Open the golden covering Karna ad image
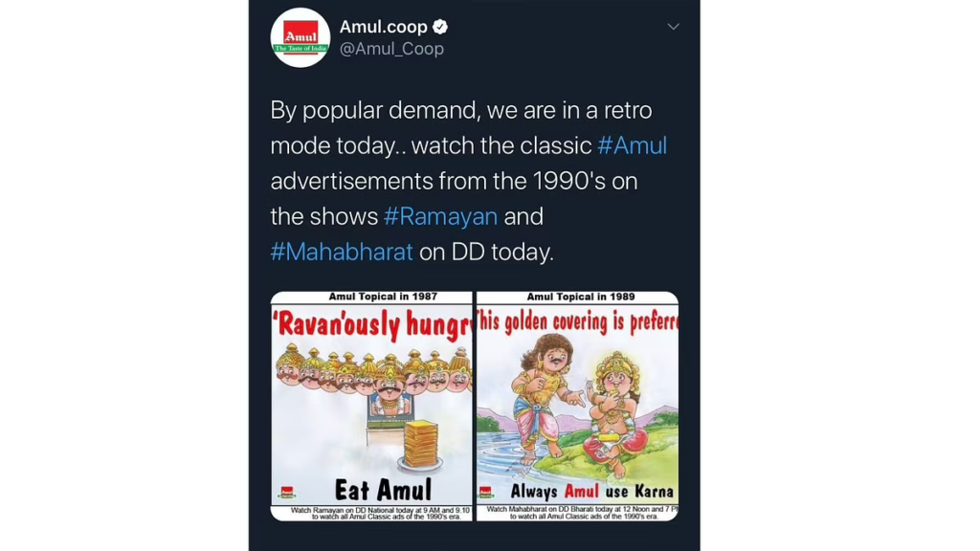The width and height of the screenshot is (980, 551). [x=577, y=406]
